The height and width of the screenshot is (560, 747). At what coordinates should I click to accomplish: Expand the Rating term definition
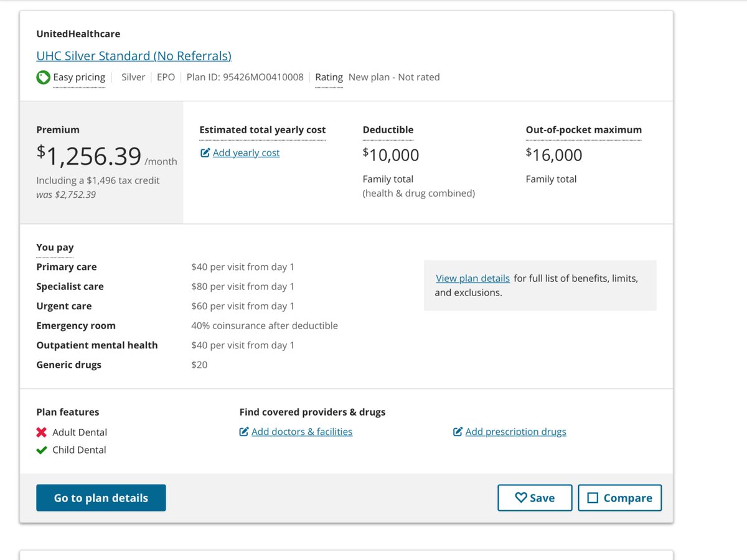click(329, 77)
